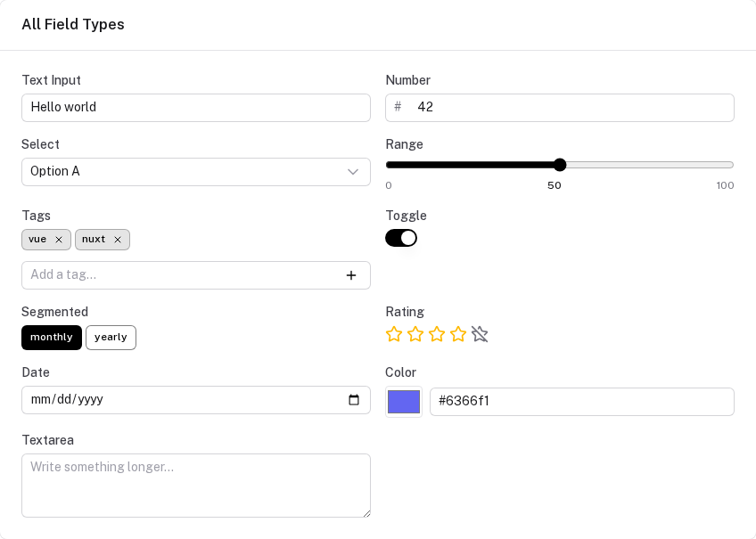Click the textarea resize grip corner

(367, 513)
